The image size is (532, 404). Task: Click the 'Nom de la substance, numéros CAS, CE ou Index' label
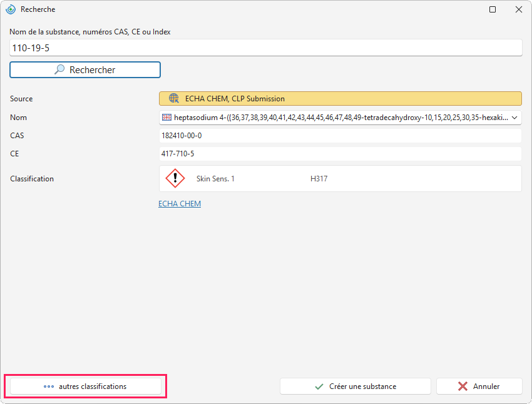point(90,32)
